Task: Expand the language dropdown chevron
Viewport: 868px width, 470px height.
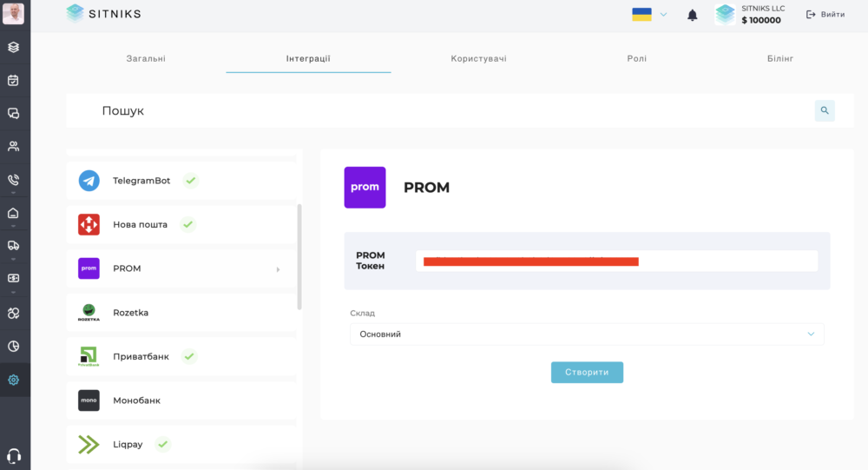Action: (663, 15)
